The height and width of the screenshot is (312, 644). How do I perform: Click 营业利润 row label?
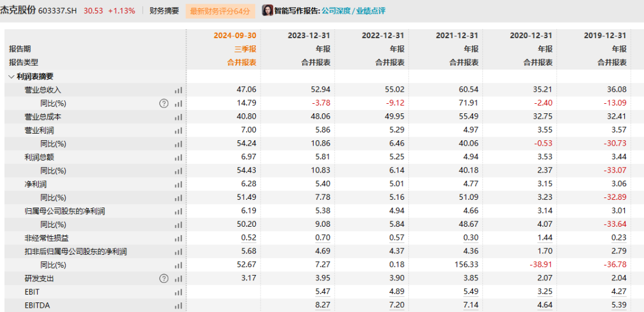point(39,131)
